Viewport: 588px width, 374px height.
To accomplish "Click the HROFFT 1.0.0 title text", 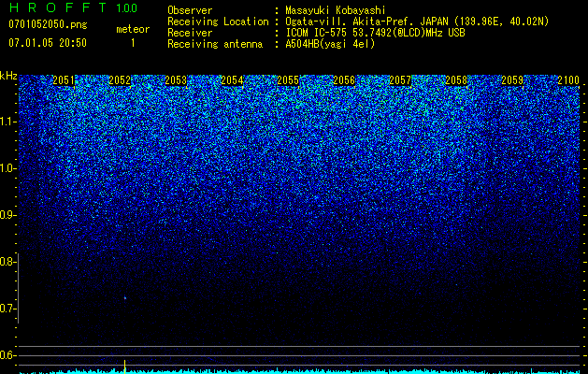I will click(x=74, y=7).
